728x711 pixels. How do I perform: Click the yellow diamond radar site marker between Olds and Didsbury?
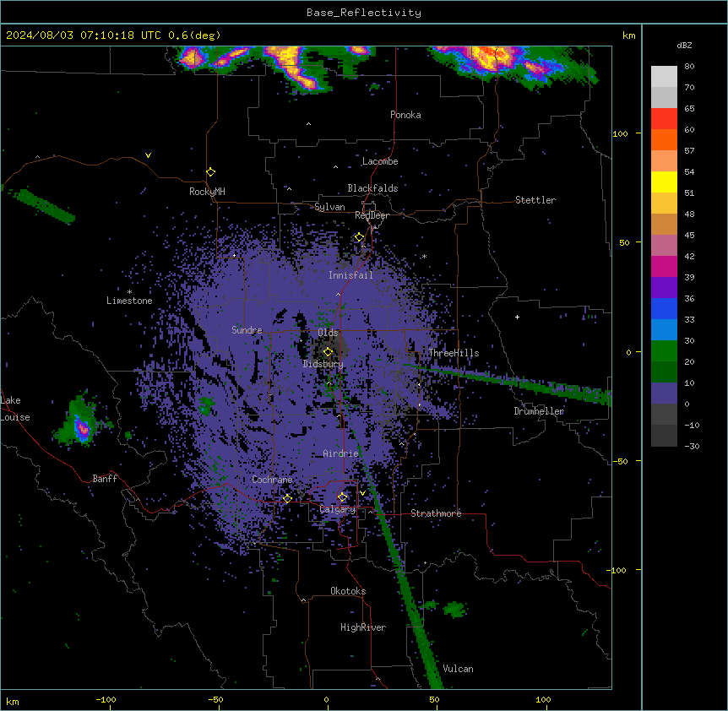(329, 352)
